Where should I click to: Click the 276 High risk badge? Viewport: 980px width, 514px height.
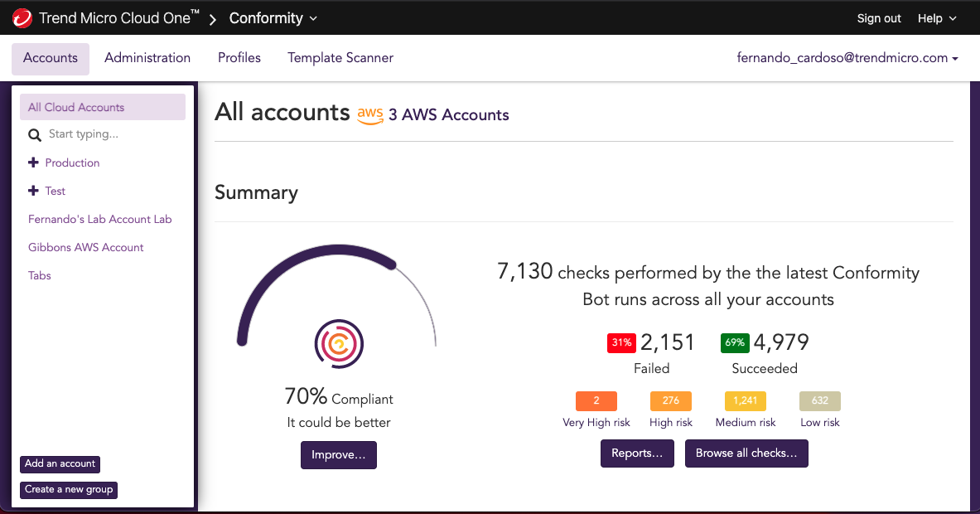coord(671,400)
